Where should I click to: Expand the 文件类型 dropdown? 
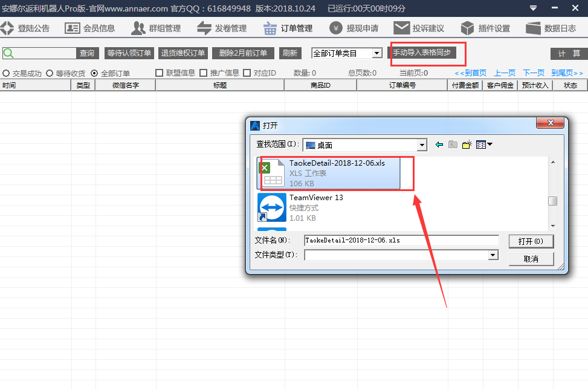point(493,255)
